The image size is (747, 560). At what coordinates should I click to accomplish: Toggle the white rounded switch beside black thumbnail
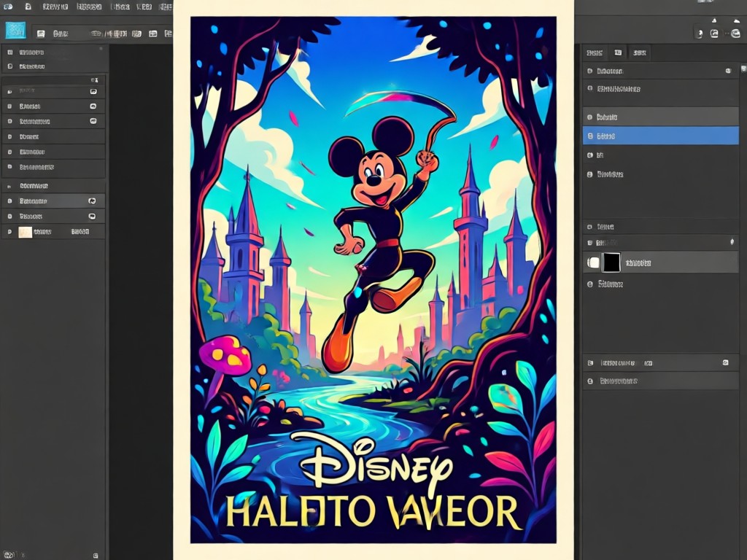[x=593, y=262]
